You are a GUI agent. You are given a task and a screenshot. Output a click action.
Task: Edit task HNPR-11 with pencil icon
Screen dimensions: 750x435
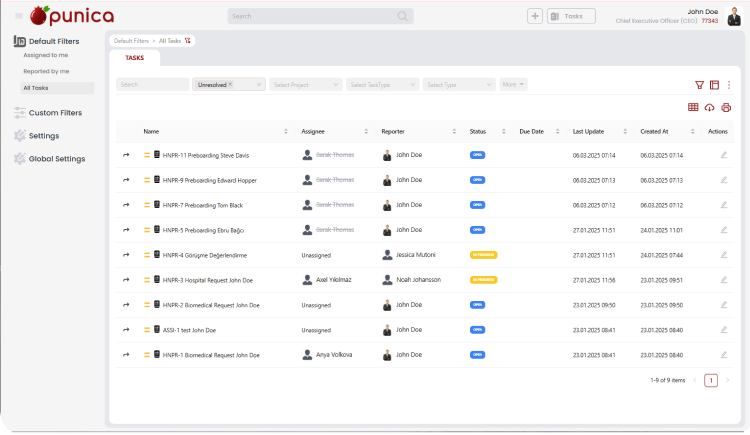(x=724, y=155)
